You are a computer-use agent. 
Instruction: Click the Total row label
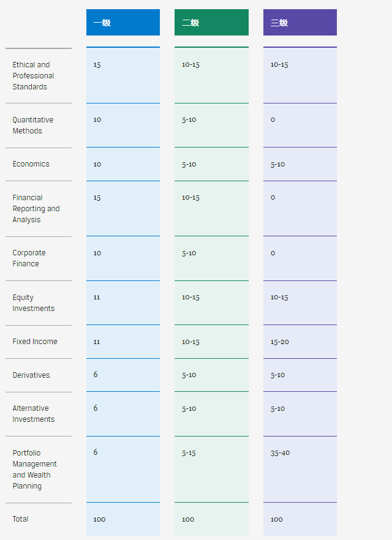click(x=21, y=519)
